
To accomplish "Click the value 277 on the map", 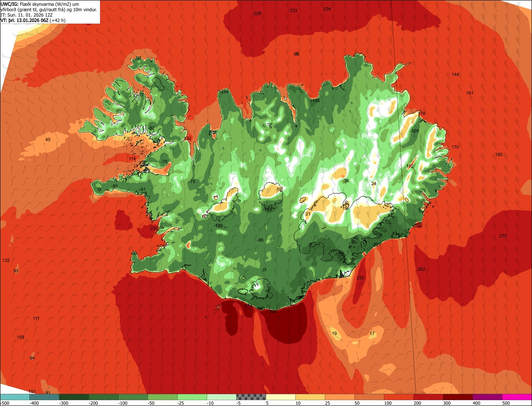I will point(503,236).
